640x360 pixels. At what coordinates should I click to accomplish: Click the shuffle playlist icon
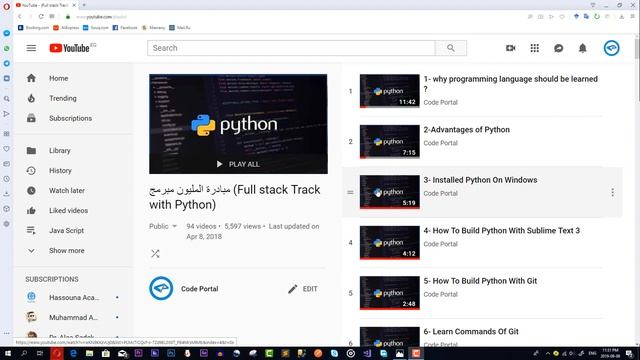coord(155,253)
